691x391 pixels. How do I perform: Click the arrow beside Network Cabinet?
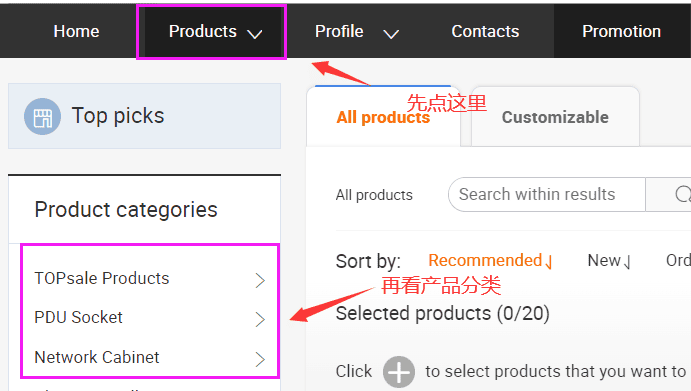[x=260, y=359]
